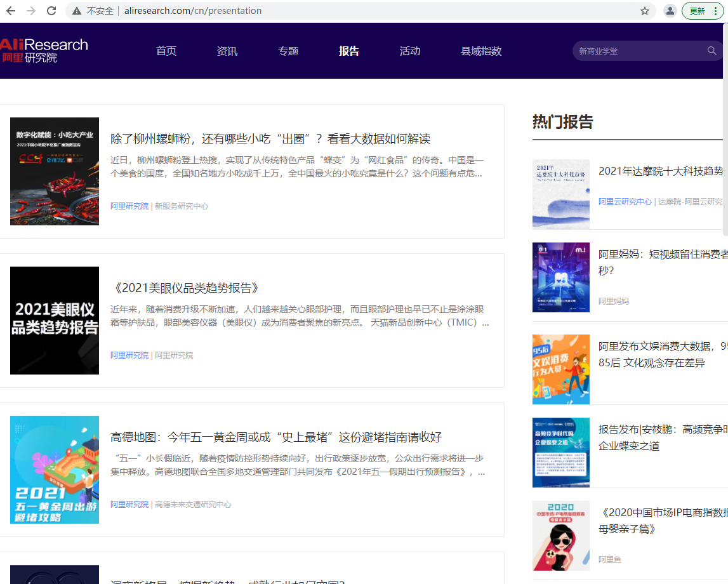The width and height of the screenshot is (728, 584).
Task: Go to the 首页 nav item
Action: 166,51
